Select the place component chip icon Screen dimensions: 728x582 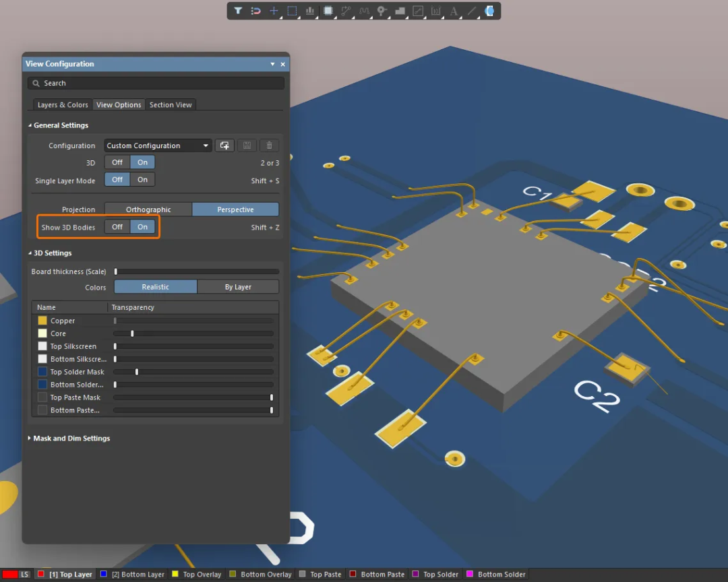328,11
